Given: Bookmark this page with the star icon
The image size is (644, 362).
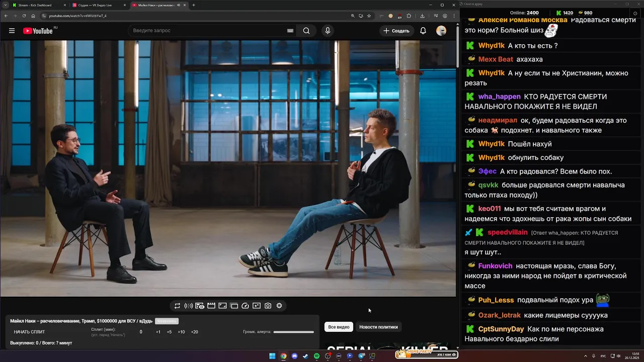Looking at the screenshot, I should click(x=369, y=16).
